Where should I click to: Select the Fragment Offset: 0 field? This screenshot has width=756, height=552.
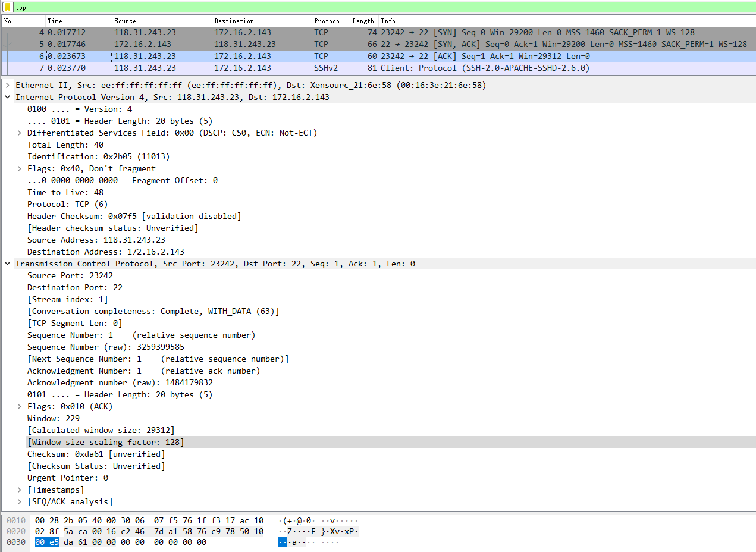pyautogui.click(x=123, y=180)
